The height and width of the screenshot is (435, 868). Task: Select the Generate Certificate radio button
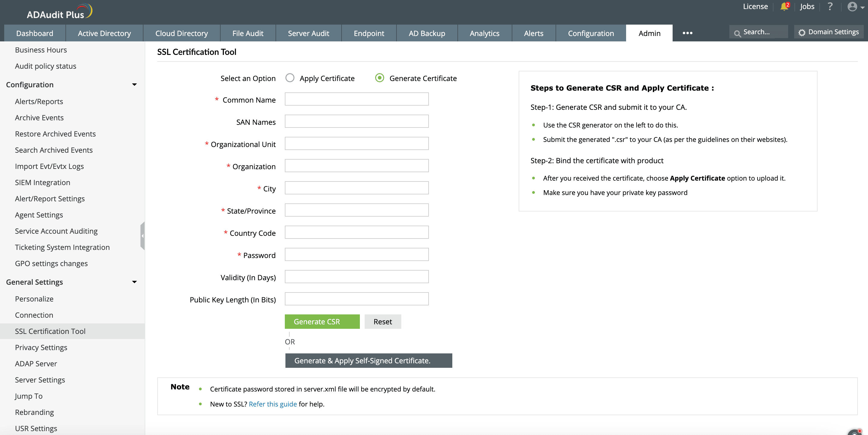tap(380, 78)
